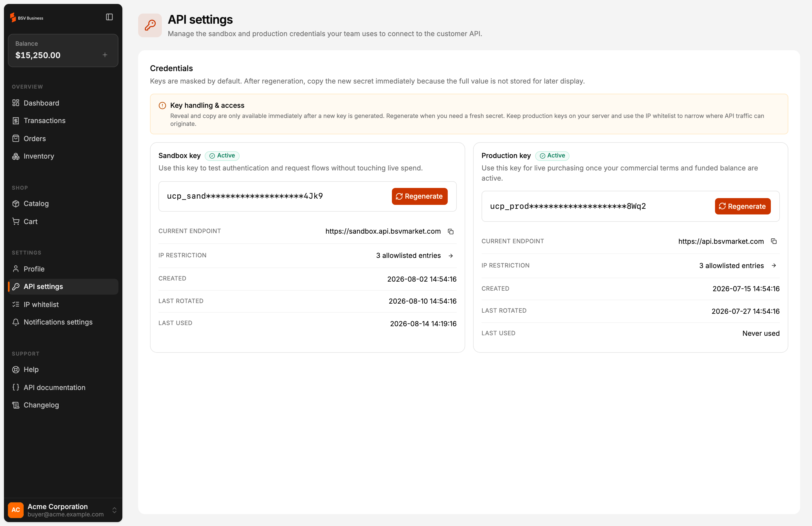
Task: Click the Sandbox Active status badge
Action: point(222,156)
